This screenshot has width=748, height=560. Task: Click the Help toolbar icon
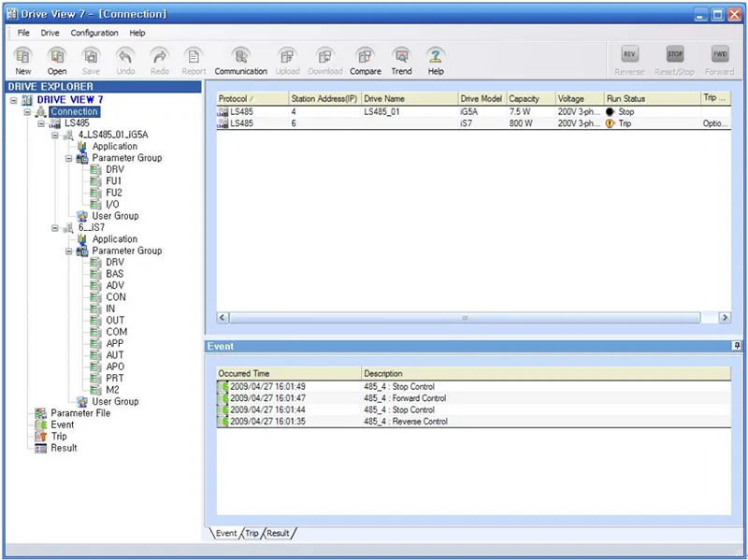(436, 56)
